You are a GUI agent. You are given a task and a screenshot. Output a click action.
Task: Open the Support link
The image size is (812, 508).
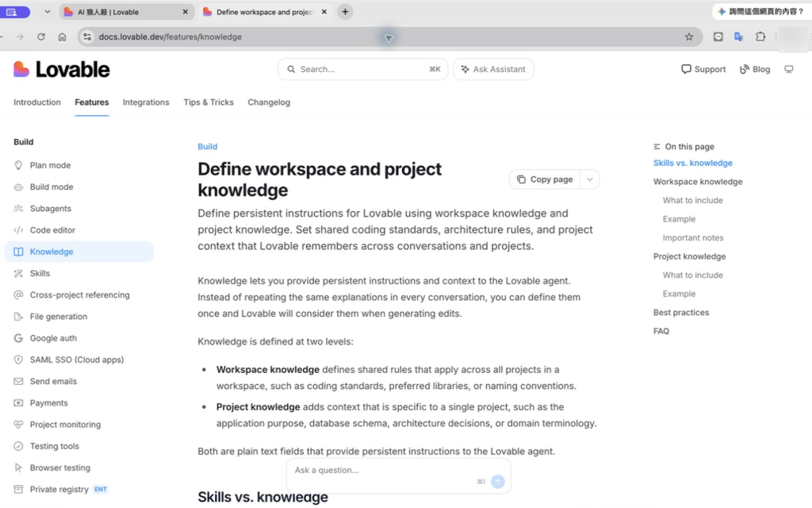[x=703, y=70]
